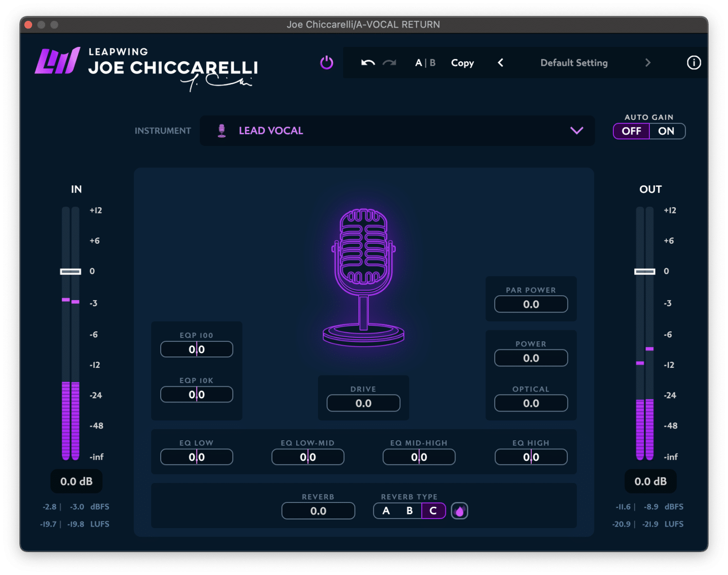Click the microphone icon beside Instrument
The image size is (728, 575).
click(221, 130)
